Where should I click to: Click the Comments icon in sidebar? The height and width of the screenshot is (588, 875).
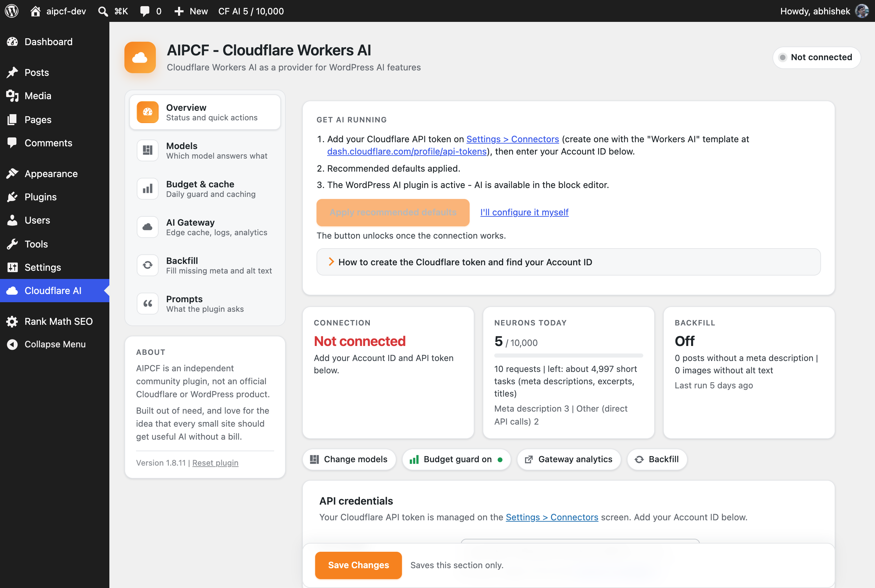pos(12,143)
